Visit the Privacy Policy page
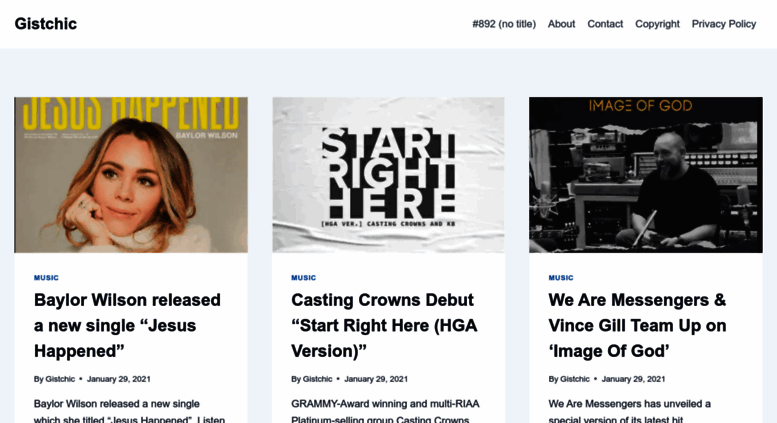 (723, 24)
